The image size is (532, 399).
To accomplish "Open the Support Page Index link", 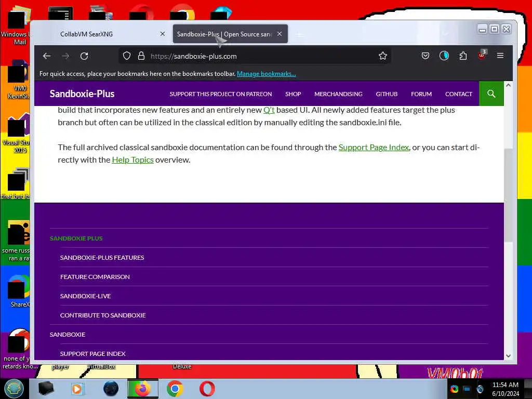I will point(374,147).
